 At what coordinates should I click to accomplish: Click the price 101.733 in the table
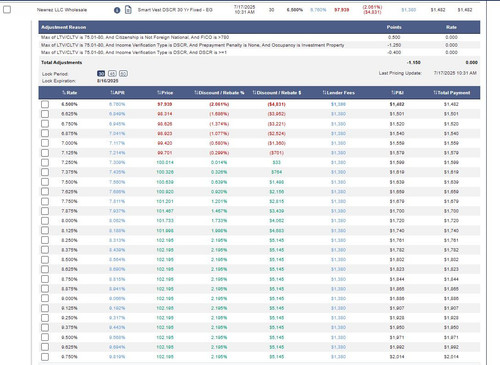pyautogui.click(x=165, y=221)
